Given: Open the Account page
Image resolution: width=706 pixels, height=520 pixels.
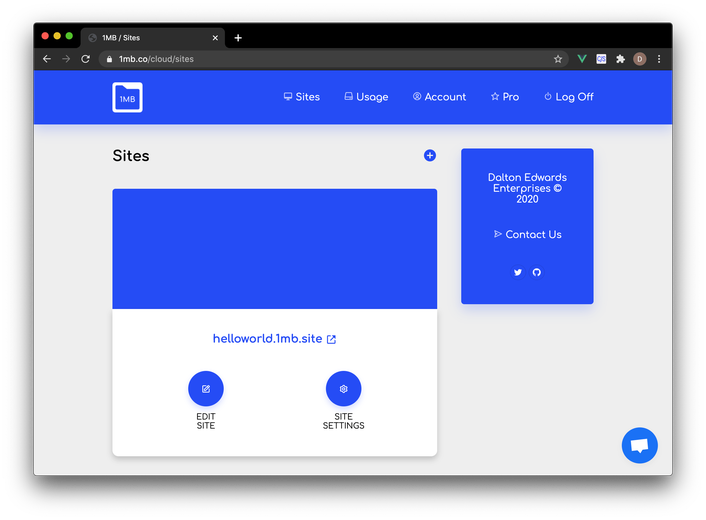Looking at the screenshot, I should (439, 97).
